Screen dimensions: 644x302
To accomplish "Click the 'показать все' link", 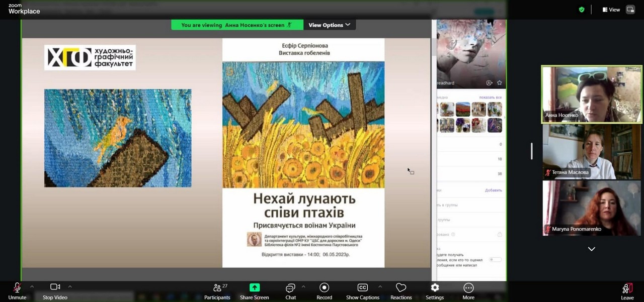I will pyautogui.click(x=490, y=97).
